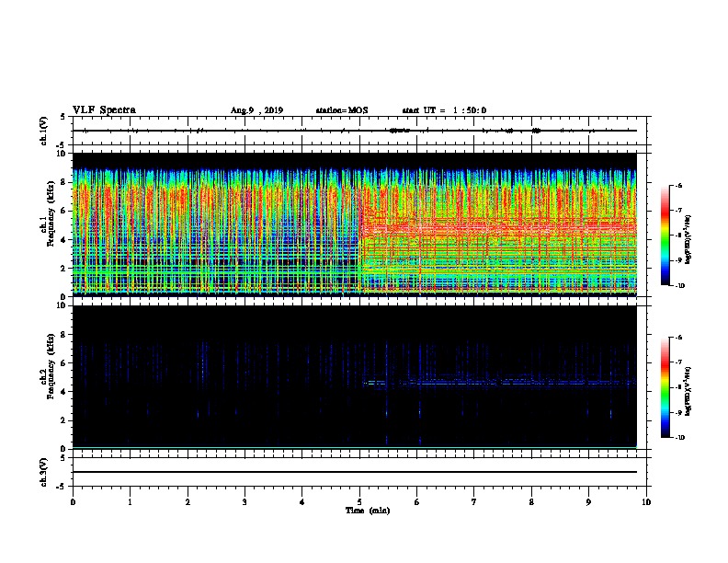
Task: Click time axis tick label "4"
Action: point(302,502)
